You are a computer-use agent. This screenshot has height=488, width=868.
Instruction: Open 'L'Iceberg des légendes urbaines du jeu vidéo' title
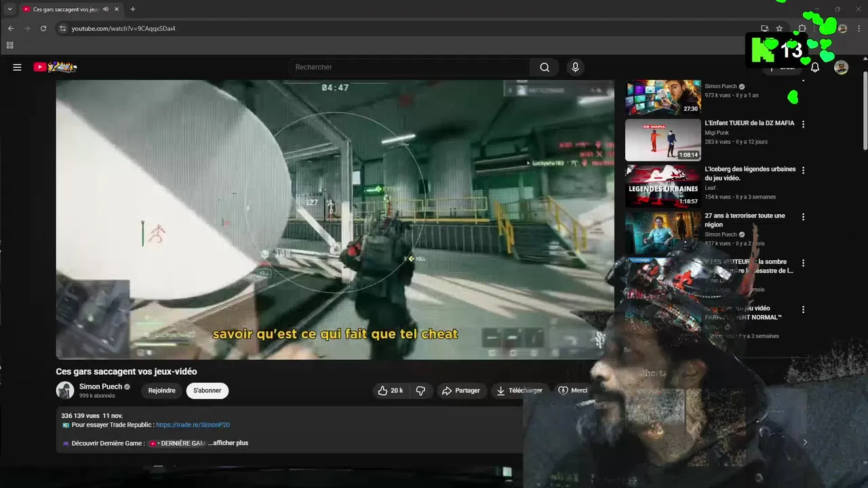750,174
